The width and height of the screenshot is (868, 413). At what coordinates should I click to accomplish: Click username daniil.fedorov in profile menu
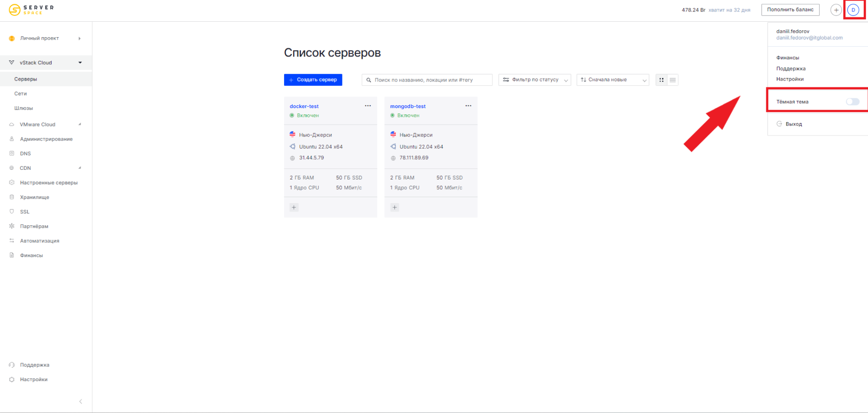click(x=793, y=31)
